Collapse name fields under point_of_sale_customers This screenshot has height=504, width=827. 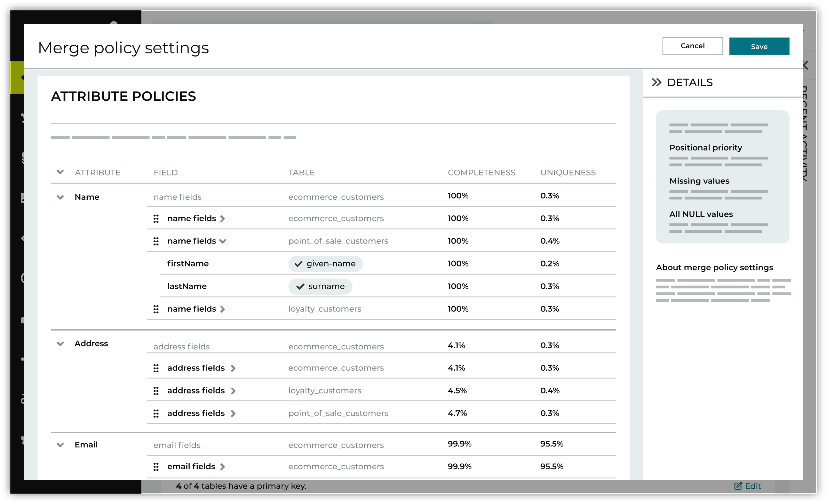[224, 241]
